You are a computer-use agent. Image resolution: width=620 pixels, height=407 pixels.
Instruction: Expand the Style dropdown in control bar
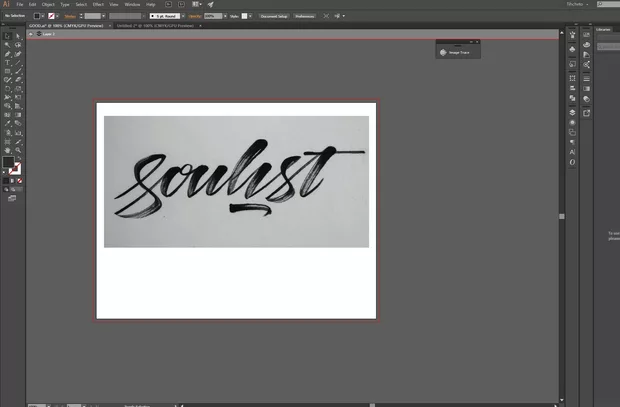[x=249, y=16]
